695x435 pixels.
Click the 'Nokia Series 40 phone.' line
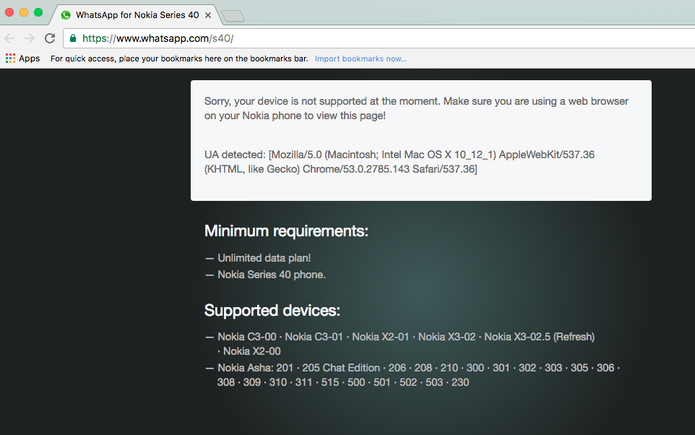(x=271, y=275)
